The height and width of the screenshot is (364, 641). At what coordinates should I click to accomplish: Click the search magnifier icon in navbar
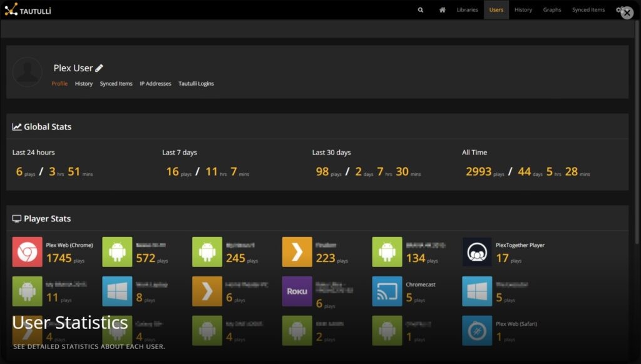coord(420,10)
